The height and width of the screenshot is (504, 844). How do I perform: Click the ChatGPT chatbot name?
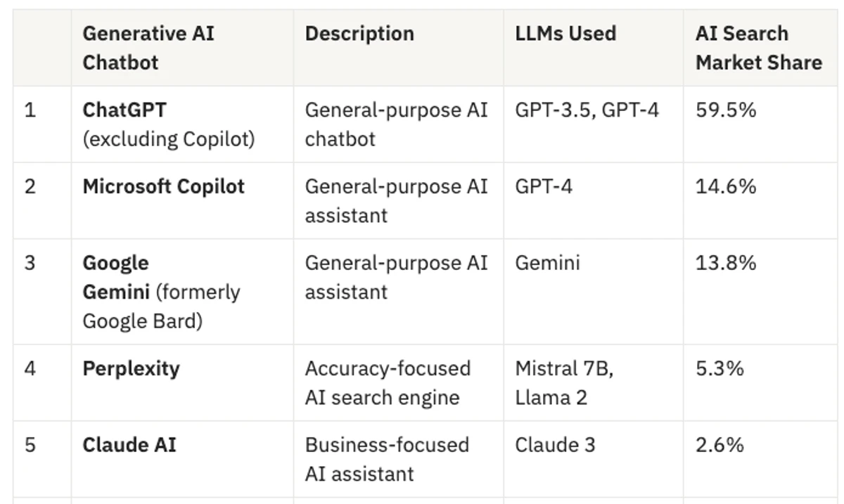coord(124,110)
